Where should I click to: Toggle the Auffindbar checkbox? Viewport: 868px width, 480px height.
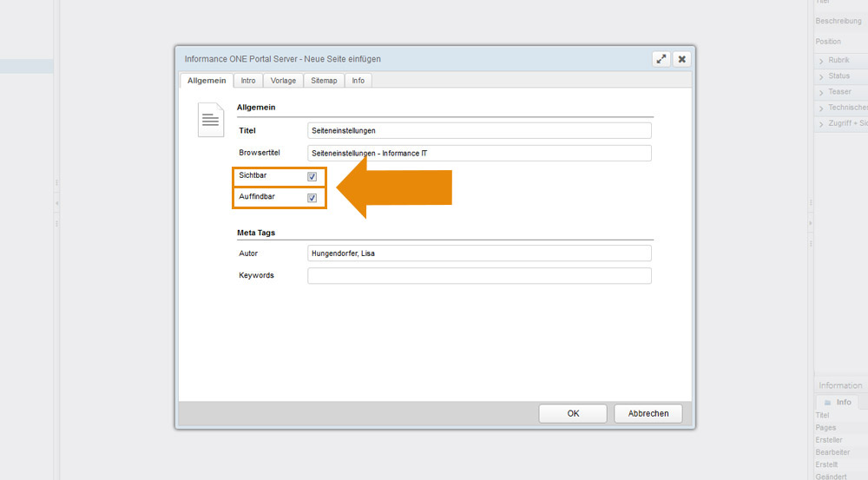[312, 198]
